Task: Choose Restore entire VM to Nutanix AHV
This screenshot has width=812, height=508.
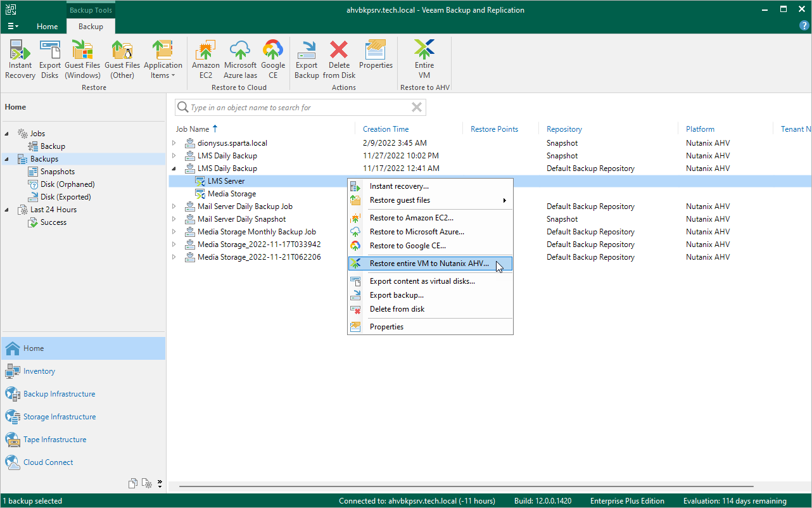Action: [x=430, y=264]
